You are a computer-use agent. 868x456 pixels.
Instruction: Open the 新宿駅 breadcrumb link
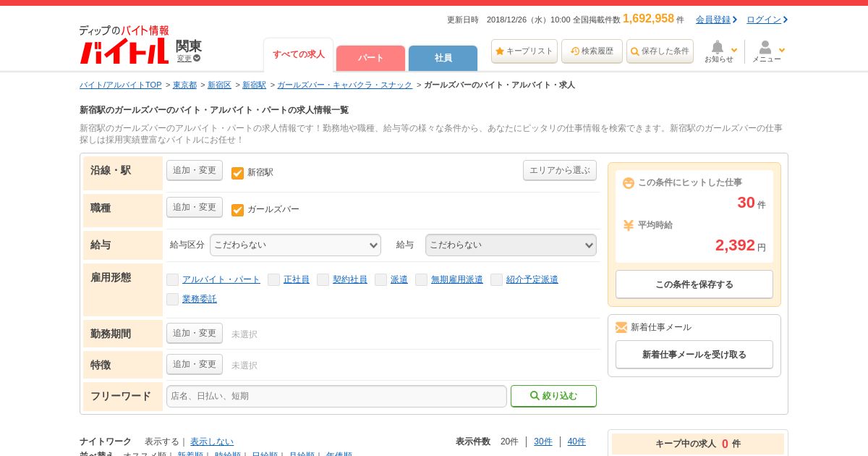[x=254, y=85]
